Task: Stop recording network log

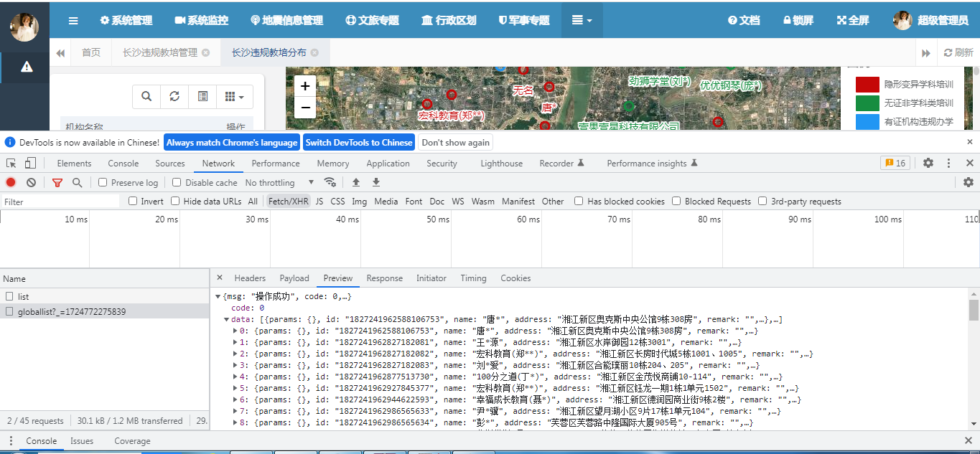Action: [x=11, y=183]
